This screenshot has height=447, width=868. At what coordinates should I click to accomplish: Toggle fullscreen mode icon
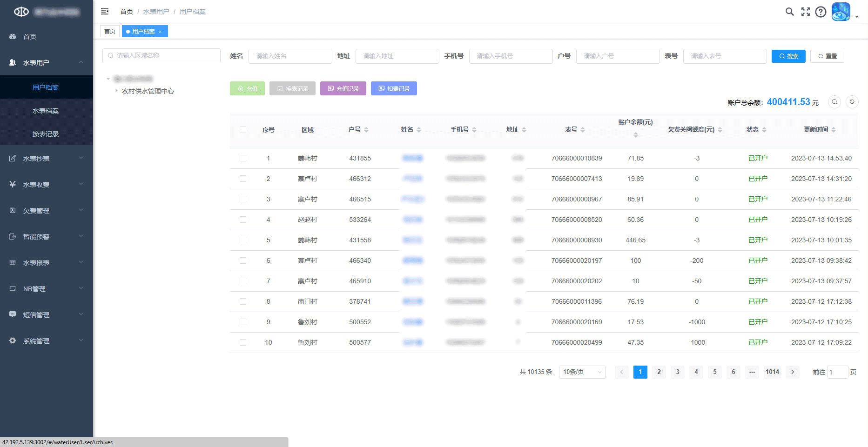point(805,12)
